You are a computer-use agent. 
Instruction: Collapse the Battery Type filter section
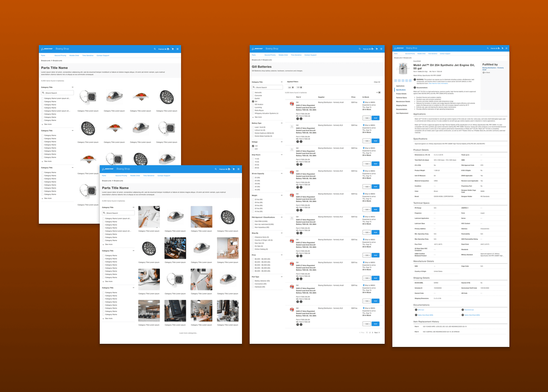point(282,123)
